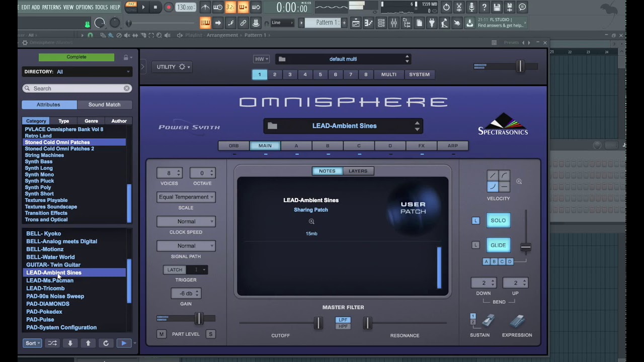Open FL Studio help question mark icon

(x=485, y=7)
